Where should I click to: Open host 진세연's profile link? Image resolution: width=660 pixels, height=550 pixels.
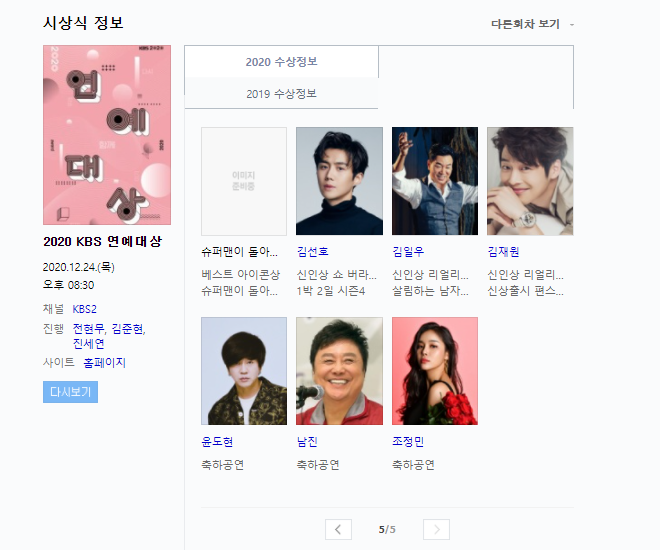point(88,344)
